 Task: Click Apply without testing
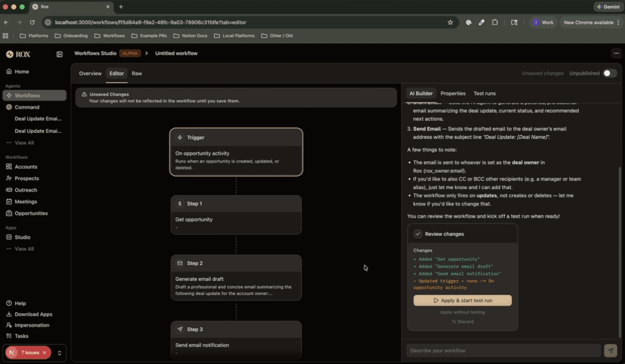pyautogui.click(x=462, y=312)
